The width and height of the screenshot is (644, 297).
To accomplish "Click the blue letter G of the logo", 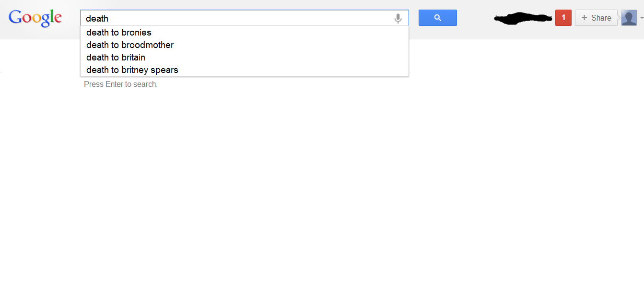I will click(15, 18).
